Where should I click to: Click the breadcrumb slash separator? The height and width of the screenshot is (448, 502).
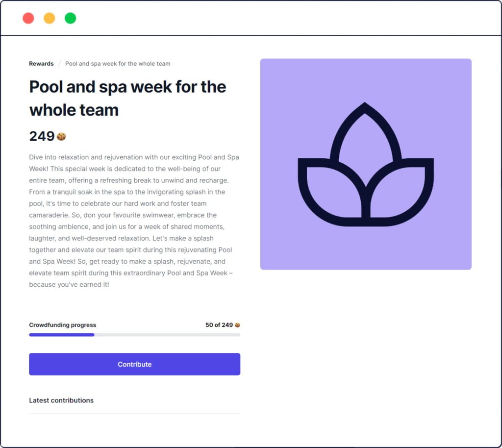59,64
